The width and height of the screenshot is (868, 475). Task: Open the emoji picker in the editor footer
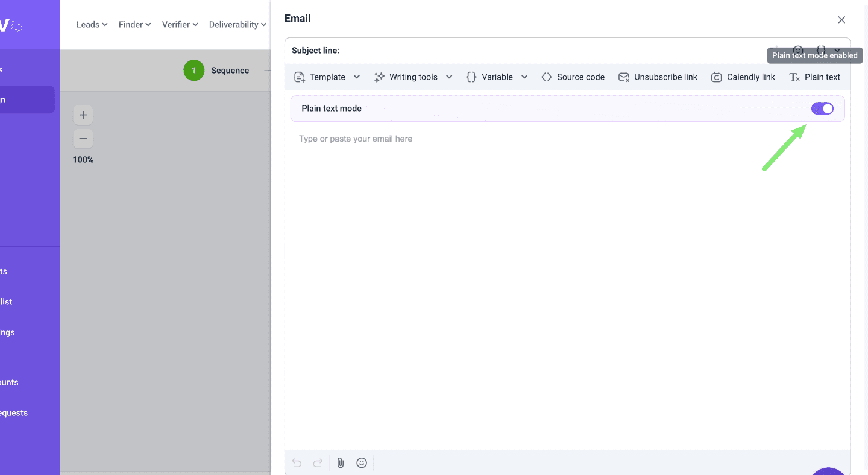361,462
